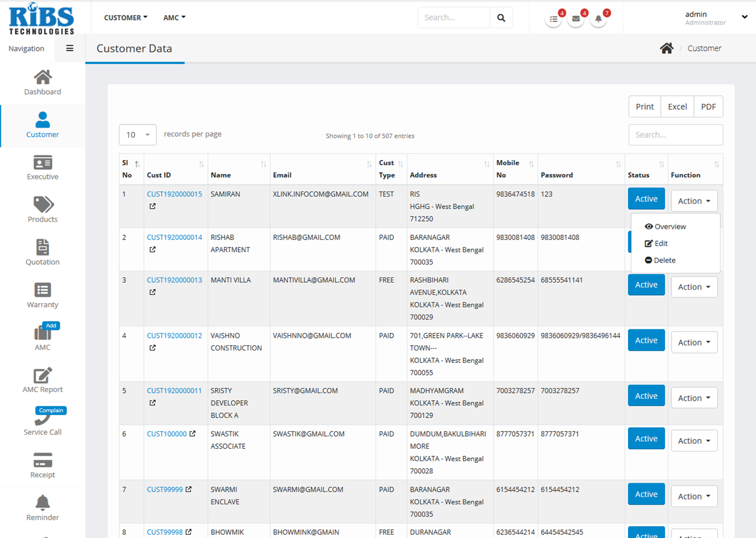The image size is (756, 538).
Task: Expand the records per page dropdown
Action: pos(137,135)
